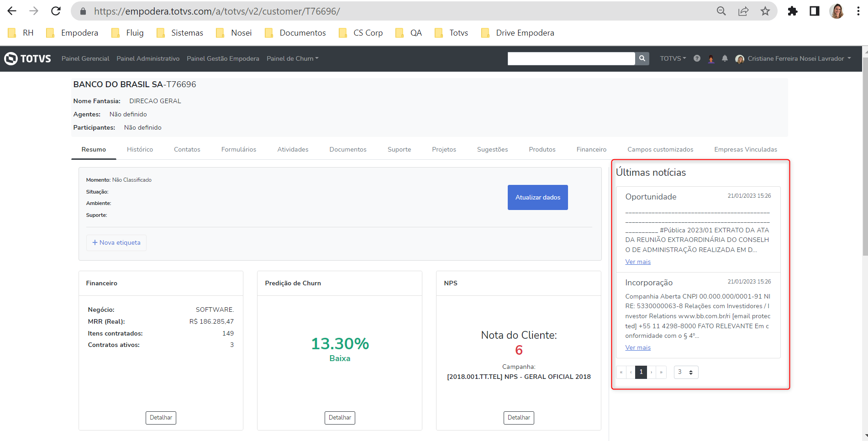Open the Chrome profile avatar

tap(836, 11)
